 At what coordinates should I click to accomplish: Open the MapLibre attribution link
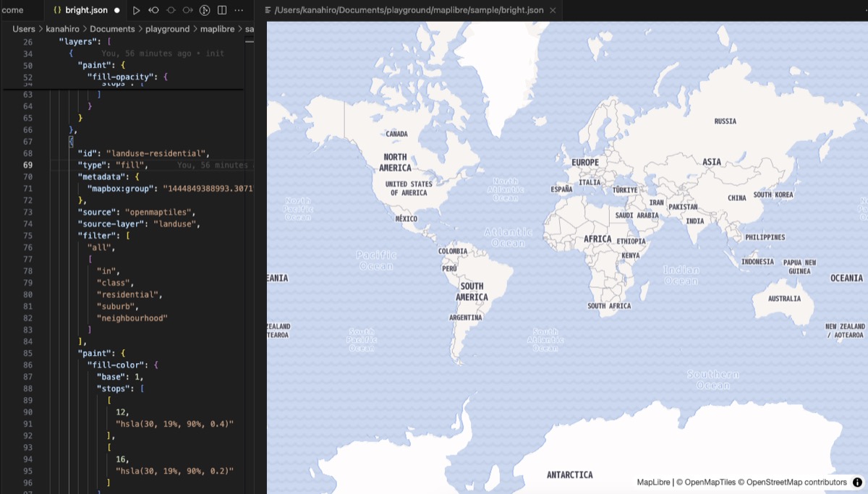point(653,482)
